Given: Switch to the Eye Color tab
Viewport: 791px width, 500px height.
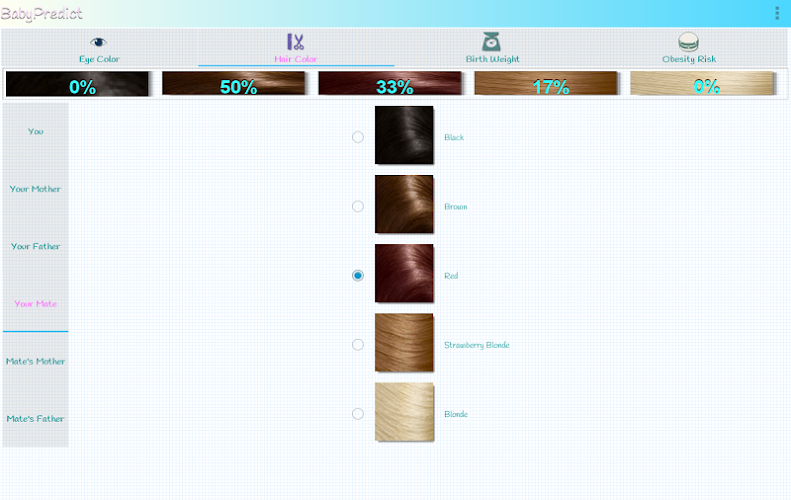Looking at the screenshot, I should (x=99, y=48).
